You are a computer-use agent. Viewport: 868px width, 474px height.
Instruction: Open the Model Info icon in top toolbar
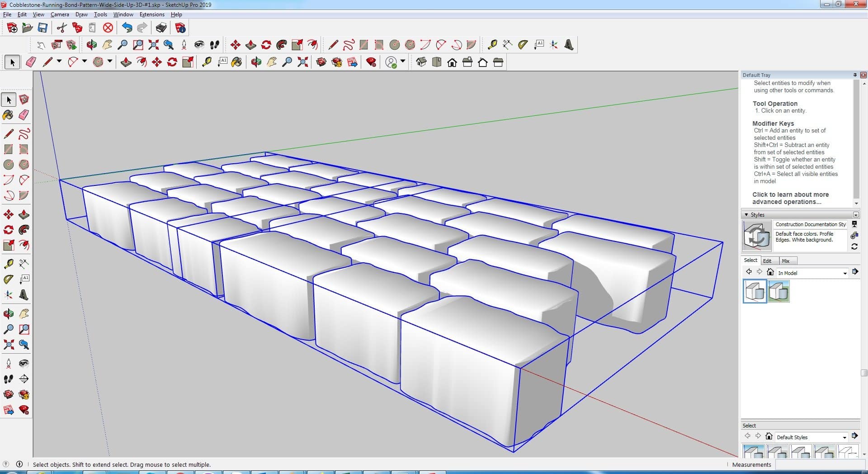pyautogui.click(x=180, y=28)
